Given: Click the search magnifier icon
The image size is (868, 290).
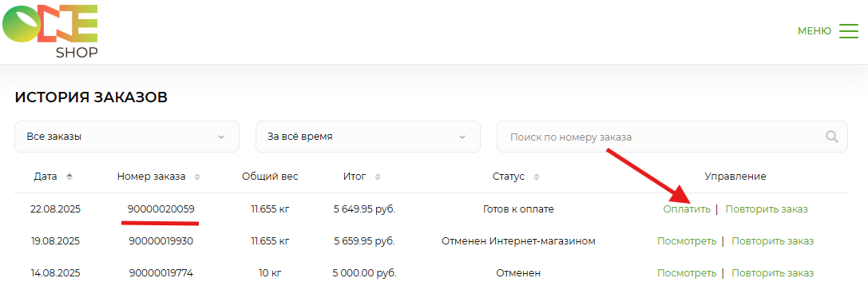Looking at the screenshot, I should 831,136.
